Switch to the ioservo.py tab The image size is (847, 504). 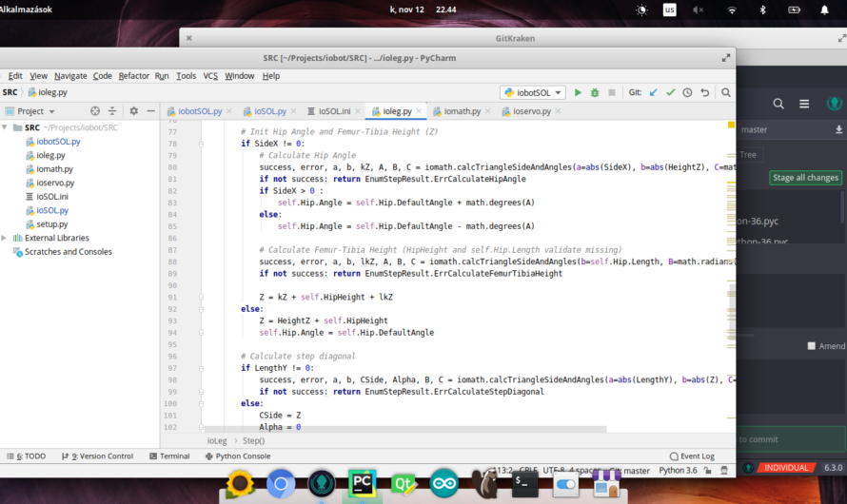tap(532, 111)
